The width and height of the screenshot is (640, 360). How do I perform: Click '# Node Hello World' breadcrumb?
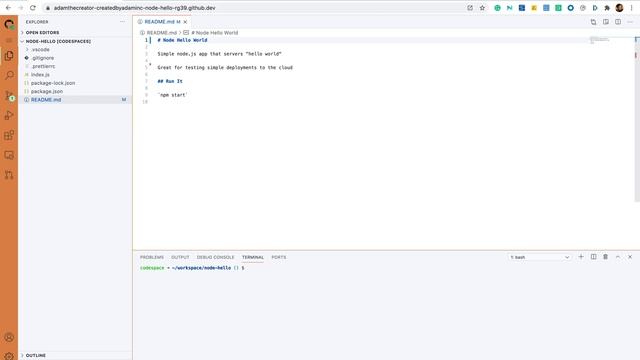click(214, 33)
